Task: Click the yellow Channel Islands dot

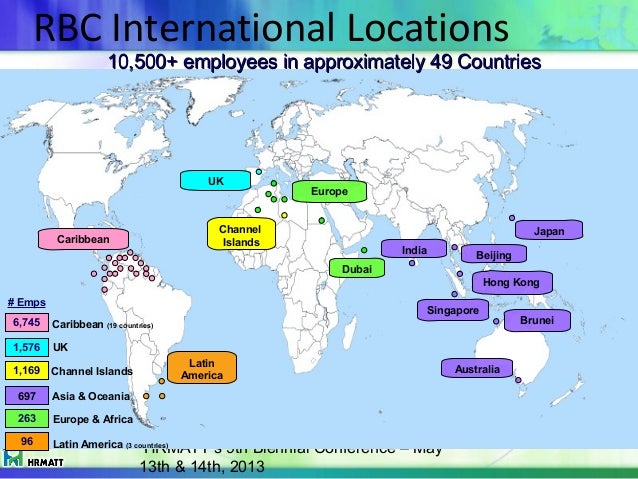Action: [284, 215]
